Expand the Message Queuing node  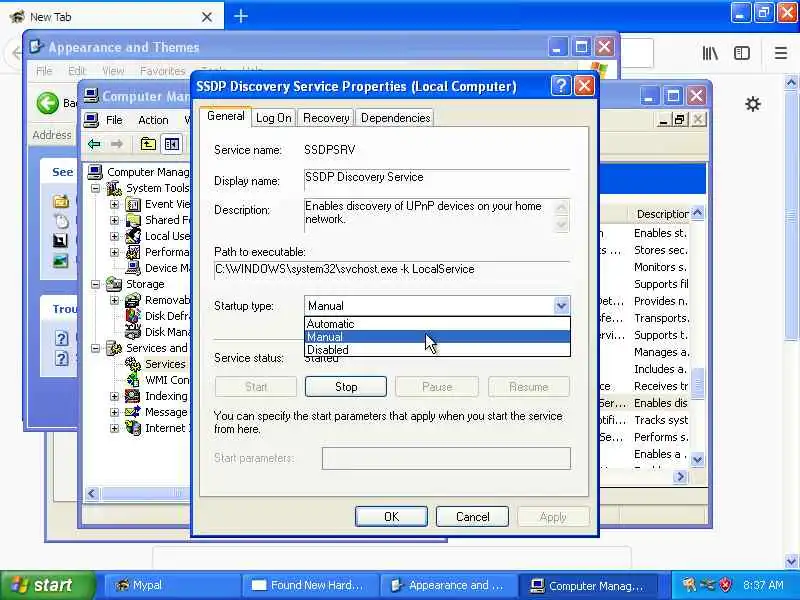click(x=114, y=412)
